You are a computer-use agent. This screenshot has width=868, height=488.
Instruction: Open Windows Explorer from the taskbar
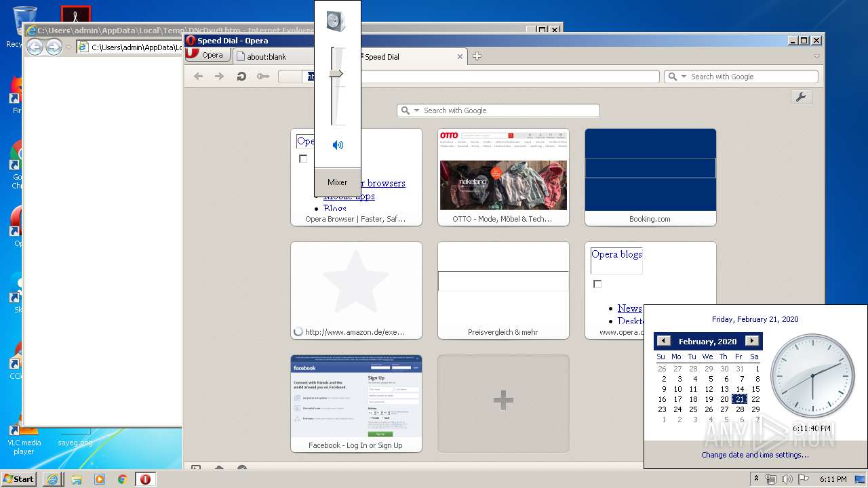coord(77,479)
